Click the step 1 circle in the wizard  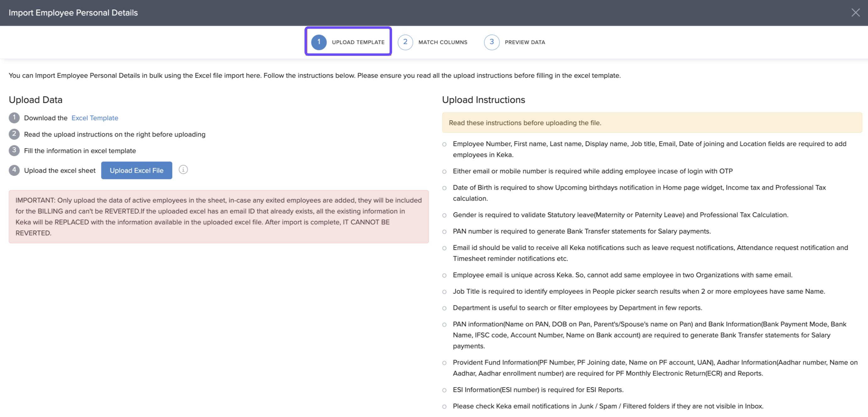tap(319, 42)
